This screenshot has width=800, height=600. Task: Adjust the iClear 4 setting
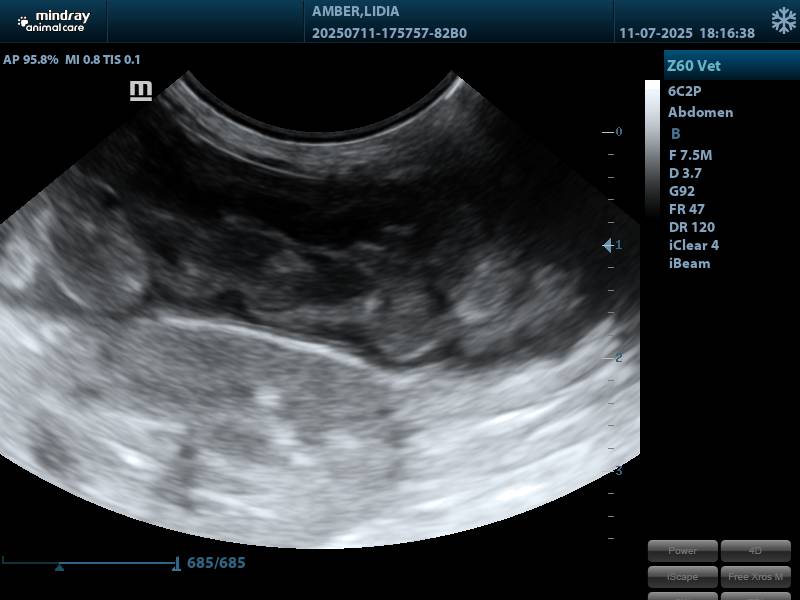point(693,245)
